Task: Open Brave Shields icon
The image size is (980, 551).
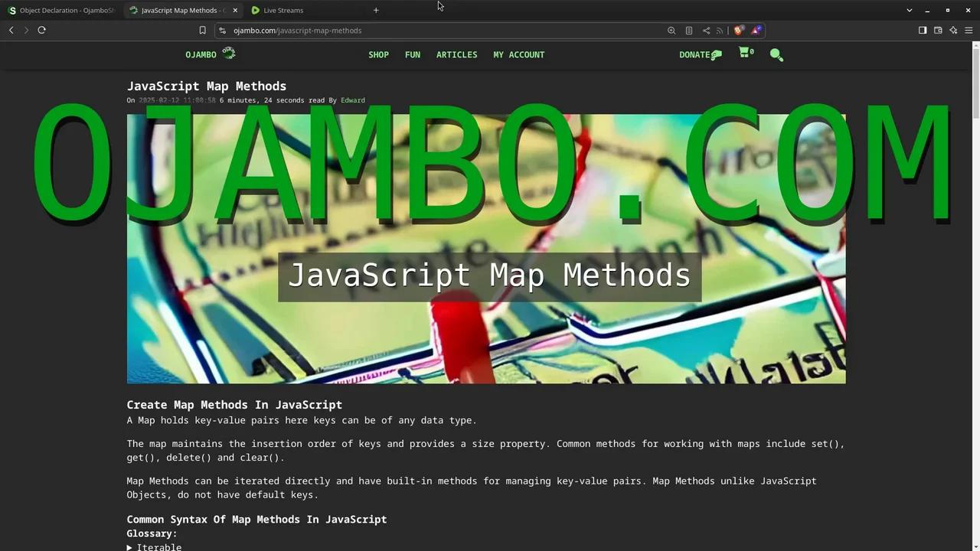Action: [x=738, y=31]
